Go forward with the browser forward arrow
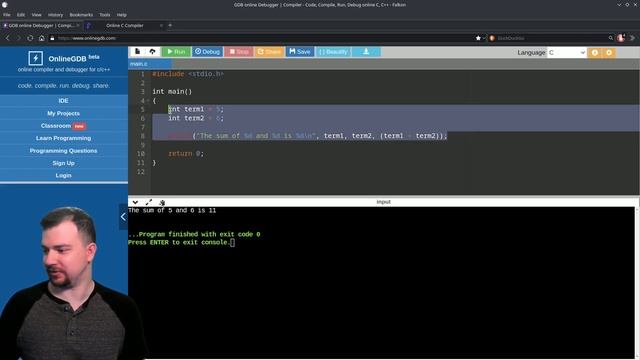640x360 pixels. pos(18,38)
